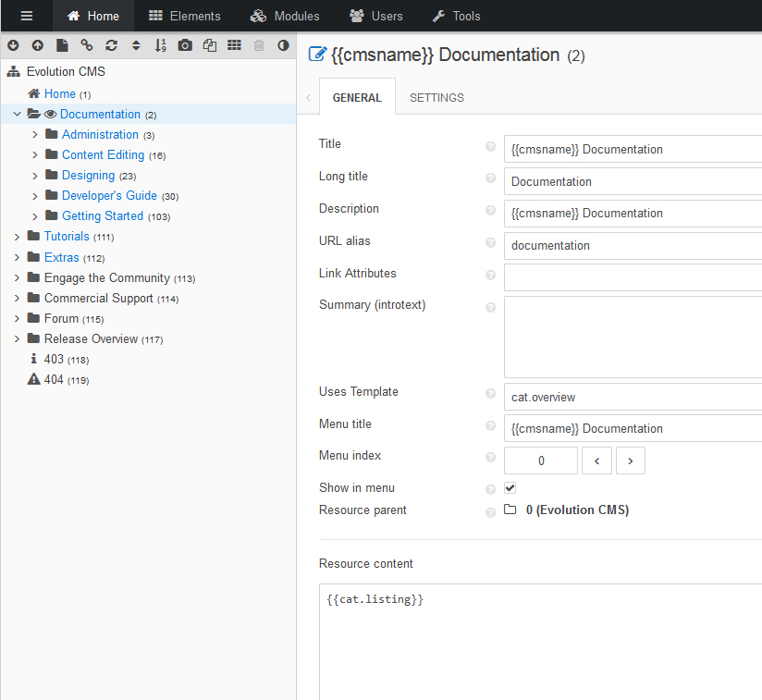The image size is (762, 700).
Task: Open help for Link Attributes field
Action: 490,275
